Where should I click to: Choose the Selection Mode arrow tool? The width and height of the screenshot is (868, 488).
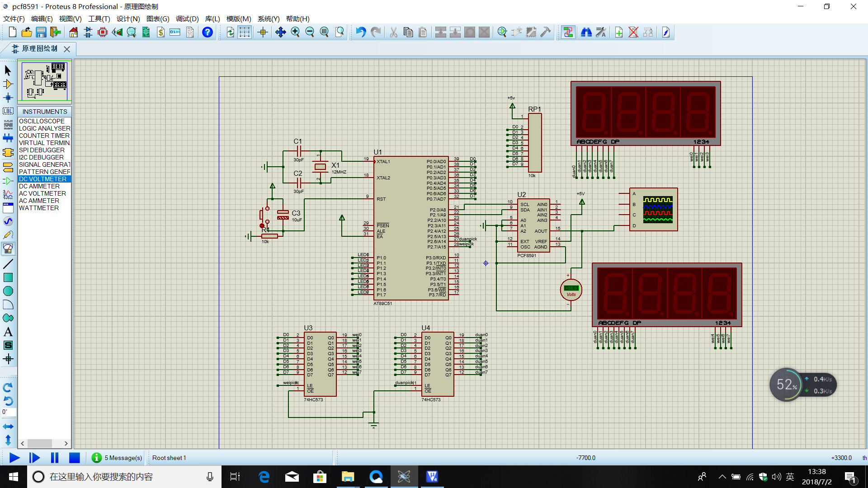pyautogui.click(x=8, y=70)
